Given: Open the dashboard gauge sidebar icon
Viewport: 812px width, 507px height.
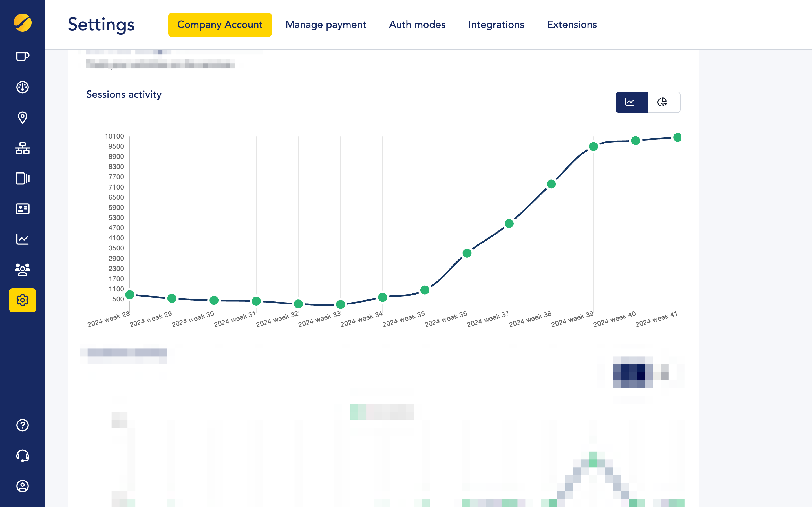Looking at the screenshot, I should (x=23, y=87).
